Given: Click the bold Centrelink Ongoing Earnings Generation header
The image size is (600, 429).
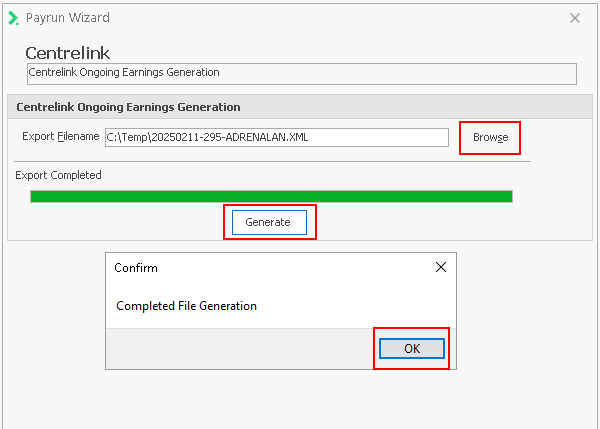Looking at the screenshot, I should pyautogui.click(x=127, y=107).
